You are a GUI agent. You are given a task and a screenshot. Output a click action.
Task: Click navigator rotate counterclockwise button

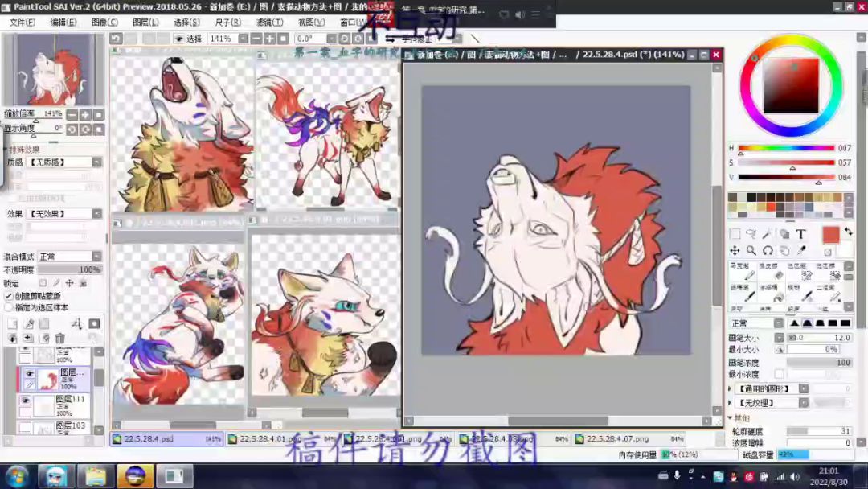click(x=72, y=129)
